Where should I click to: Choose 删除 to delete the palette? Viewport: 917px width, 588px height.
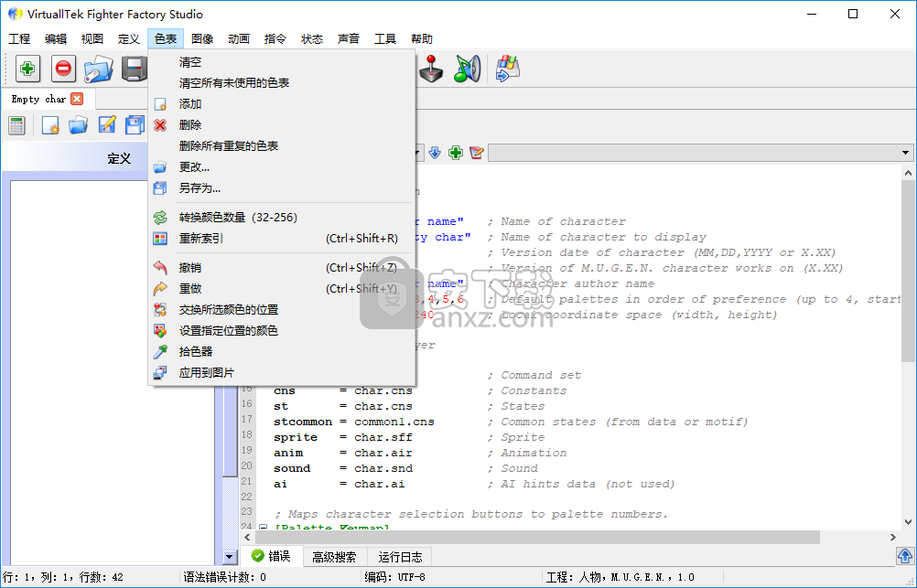coord(281,125)
